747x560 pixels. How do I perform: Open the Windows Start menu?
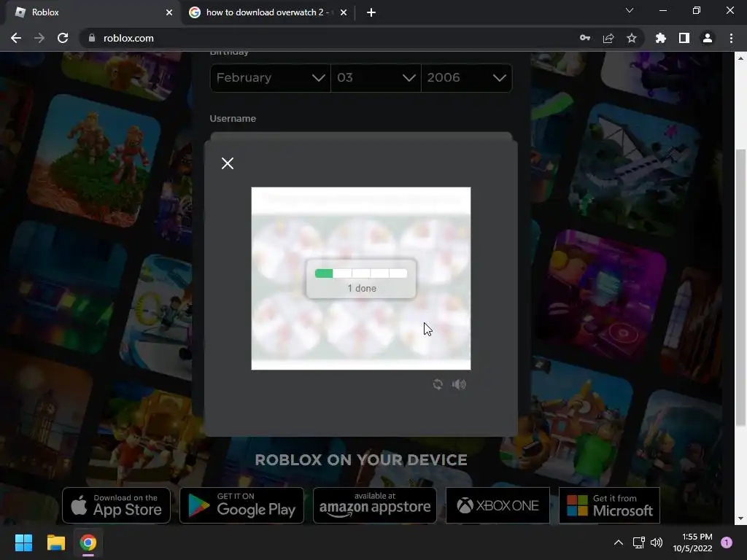point(23,542)
